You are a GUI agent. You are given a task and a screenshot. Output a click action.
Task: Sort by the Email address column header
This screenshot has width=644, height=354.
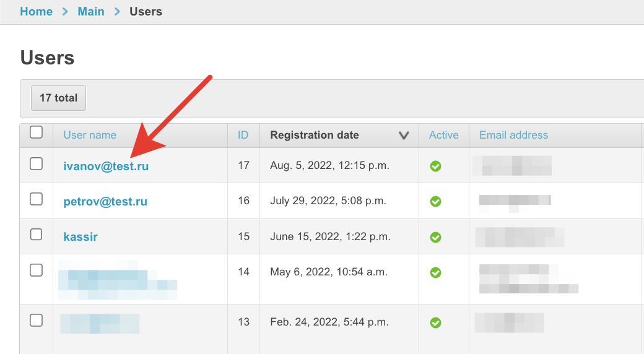click(x=513, y=135)
